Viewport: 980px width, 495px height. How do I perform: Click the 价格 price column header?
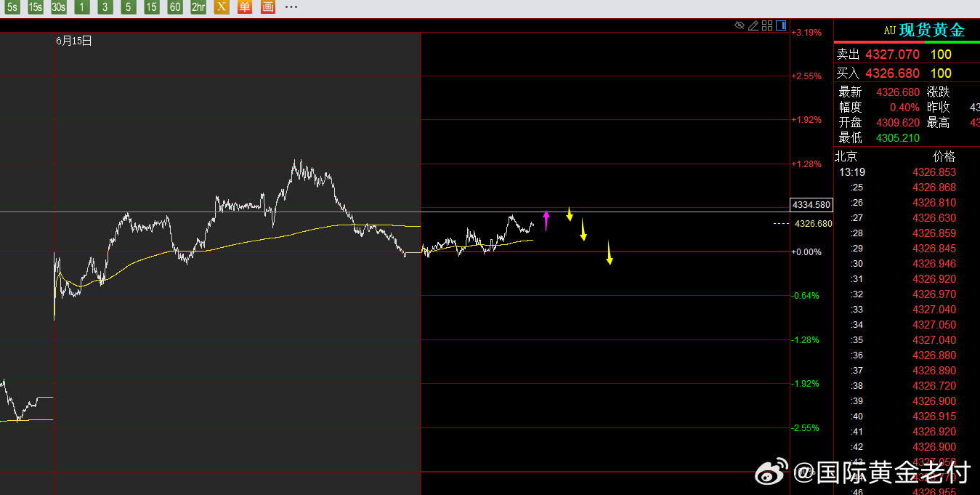[944, 156]
